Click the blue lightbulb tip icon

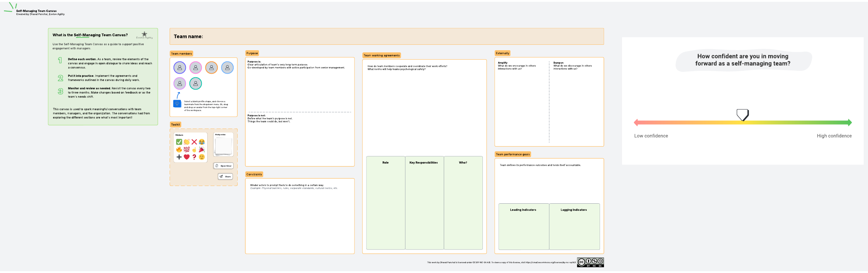click(x=177, y=104)
